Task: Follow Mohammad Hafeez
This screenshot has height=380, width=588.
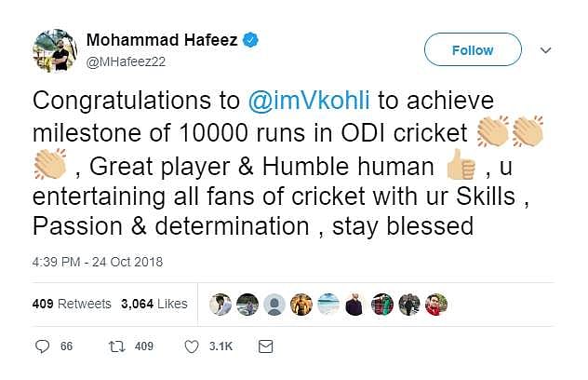Action: tap(473, 50)
